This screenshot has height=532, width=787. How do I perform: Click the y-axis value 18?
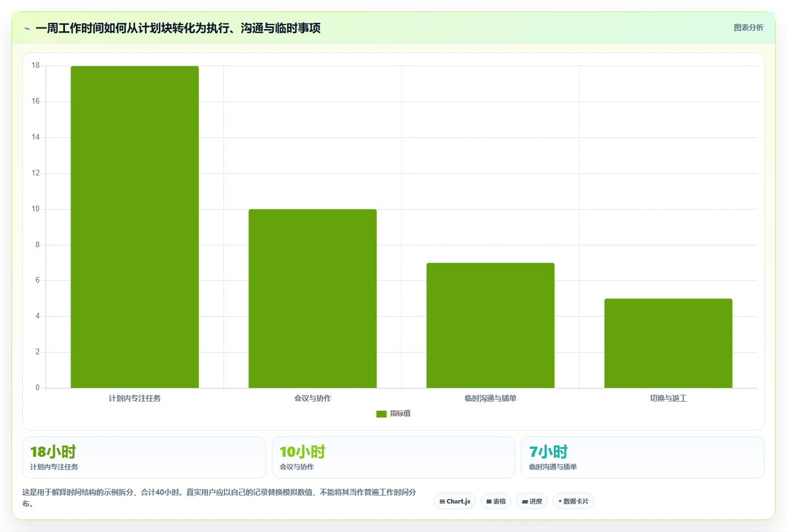click(36, 66)
